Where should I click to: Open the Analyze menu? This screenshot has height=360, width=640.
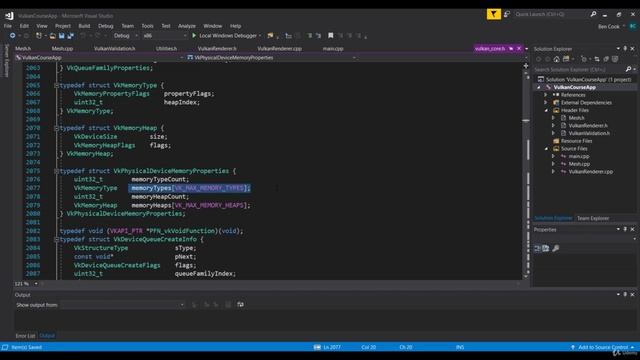pos(187,26)
